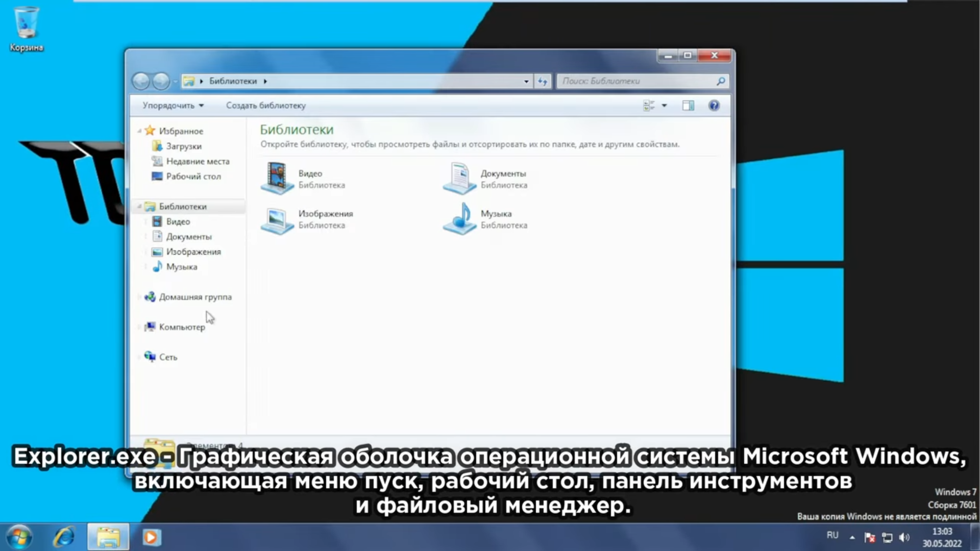Click the volume speaker tray icon
Image resolution: width=980 pixels, height=551 pixels.
[904, 537]
